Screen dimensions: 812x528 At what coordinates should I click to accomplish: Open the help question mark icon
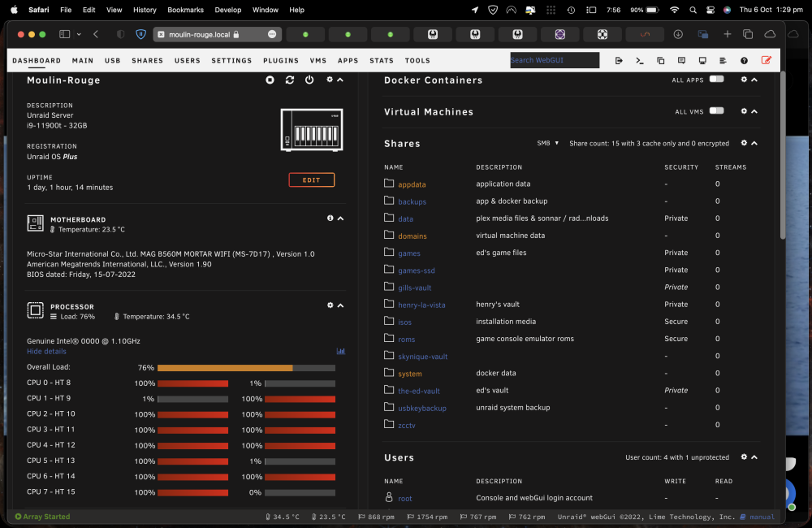(744, 61)
